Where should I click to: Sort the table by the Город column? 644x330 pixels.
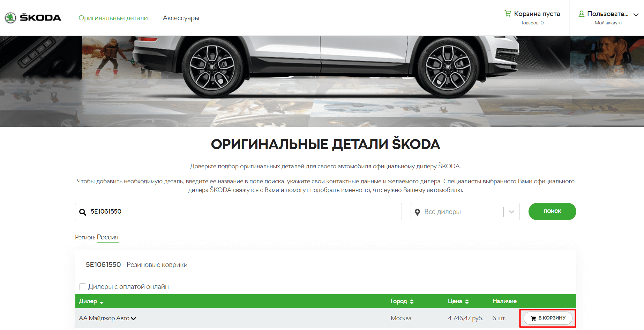[402, 301]
